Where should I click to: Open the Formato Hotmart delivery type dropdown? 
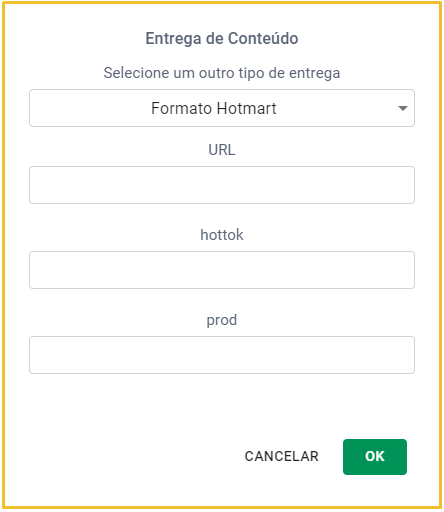pos(222,108)
